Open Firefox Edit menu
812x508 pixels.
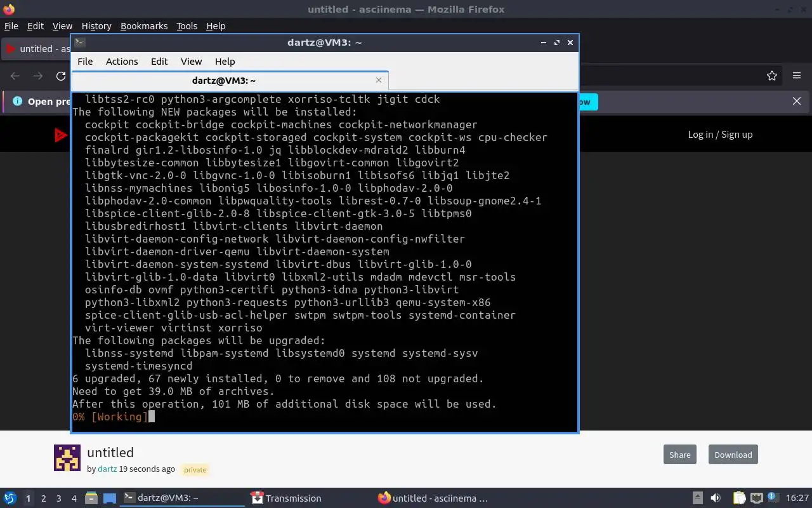coord(36,26)
